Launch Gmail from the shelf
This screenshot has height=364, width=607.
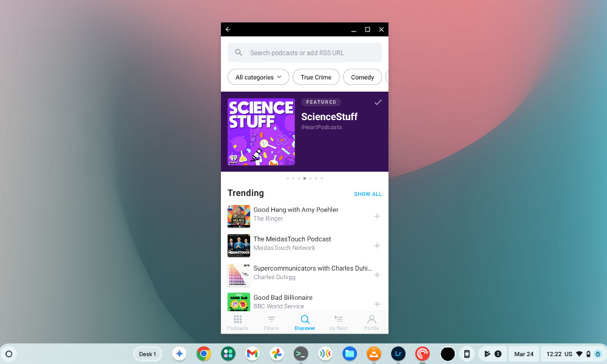[x=252, y=354]
